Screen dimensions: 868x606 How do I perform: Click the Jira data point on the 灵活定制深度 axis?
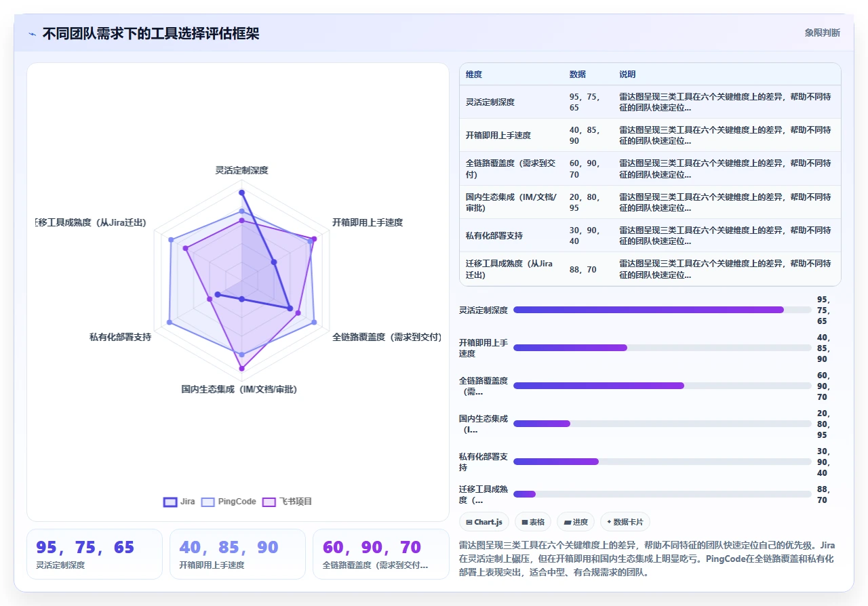click(x=241, y=193)
